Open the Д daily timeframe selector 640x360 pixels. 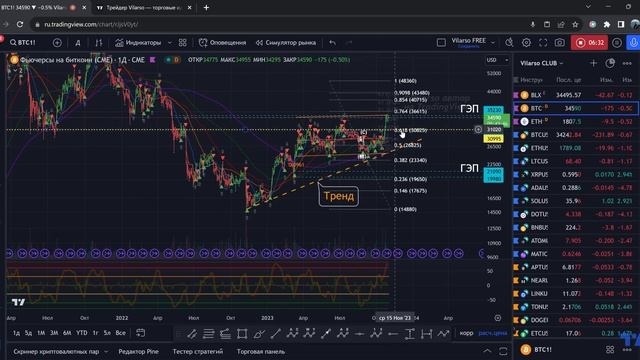point(78,42)
